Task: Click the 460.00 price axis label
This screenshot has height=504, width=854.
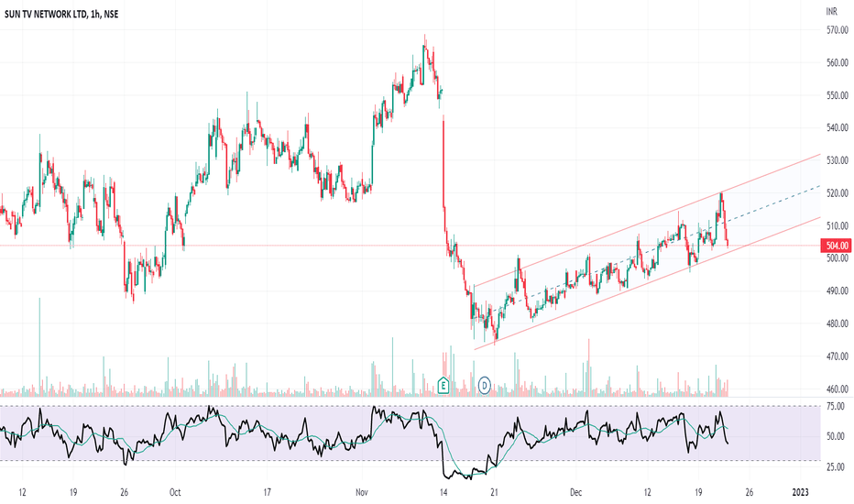Action: [838, 389]
